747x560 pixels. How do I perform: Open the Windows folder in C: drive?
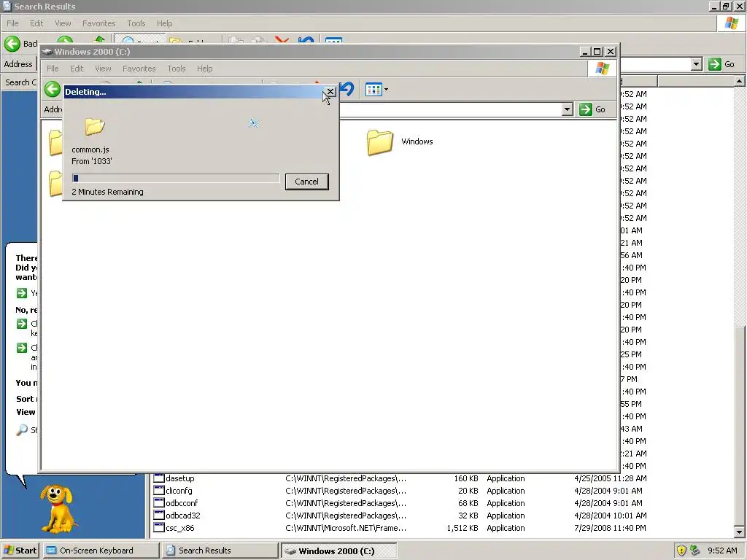pyautogui.click(x=379, y=142)
